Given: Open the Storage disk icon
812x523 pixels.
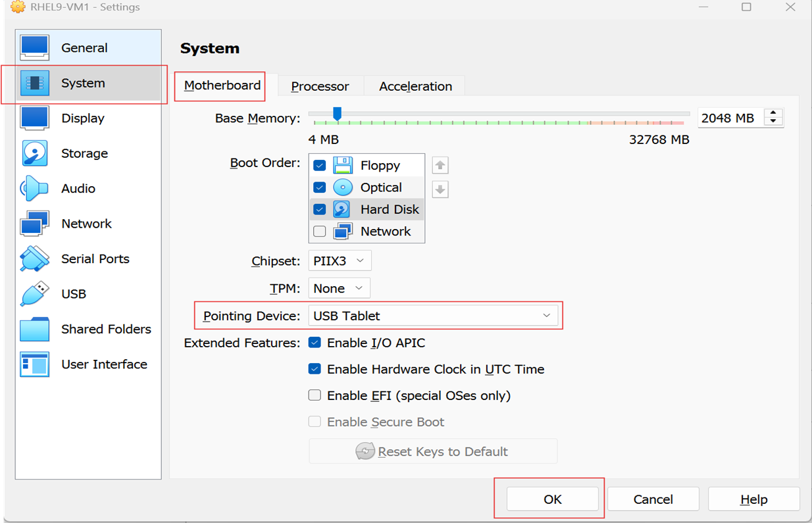Looking at the screenshot, I should [34, 153].
